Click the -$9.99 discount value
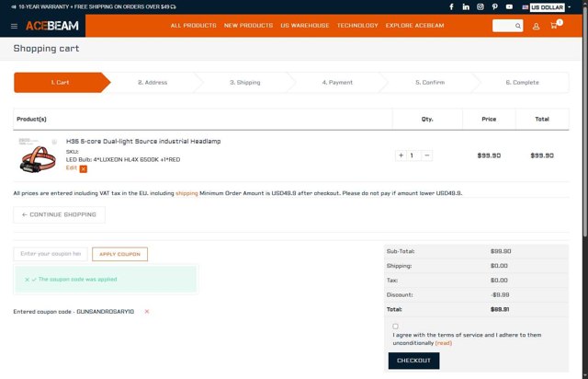This screenshot has width=588, height=379. click(500, 295)
